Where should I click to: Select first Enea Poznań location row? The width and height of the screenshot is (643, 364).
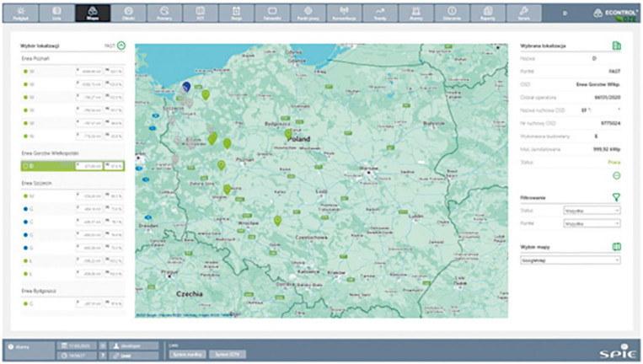[x=72, y=72]
